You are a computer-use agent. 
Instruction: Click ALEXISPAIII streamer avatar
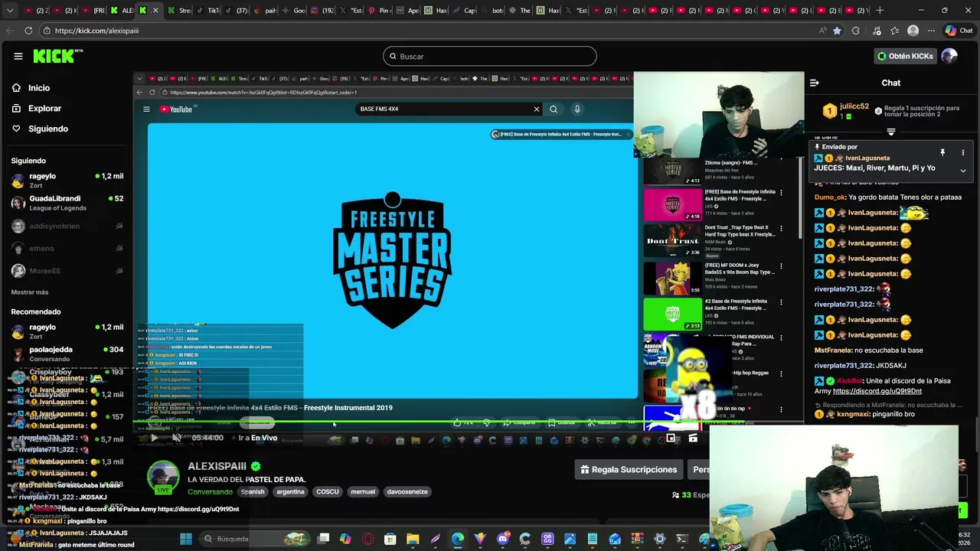click(163, 477)
